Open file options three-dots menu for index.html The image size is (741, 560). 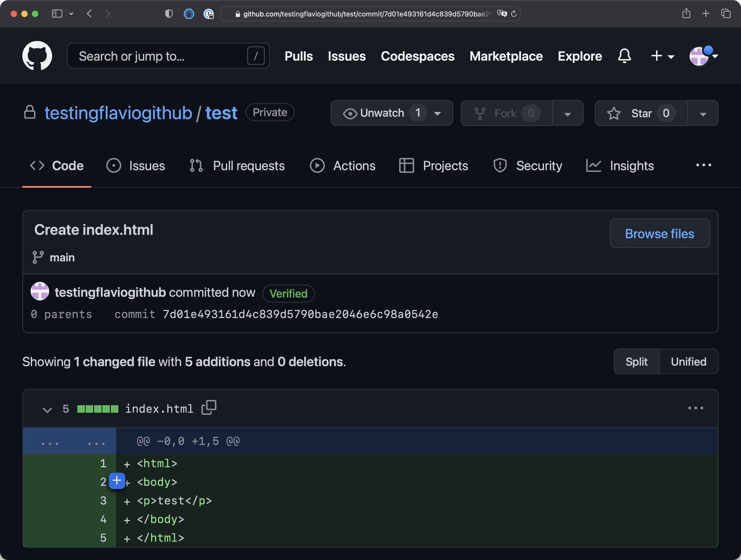point(696,408)
